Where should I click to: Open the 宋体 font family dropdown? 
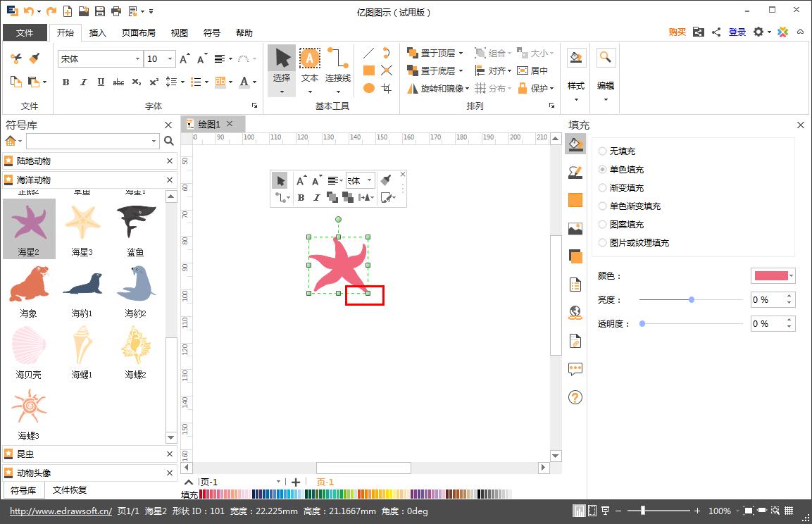[x=138, y=58]
